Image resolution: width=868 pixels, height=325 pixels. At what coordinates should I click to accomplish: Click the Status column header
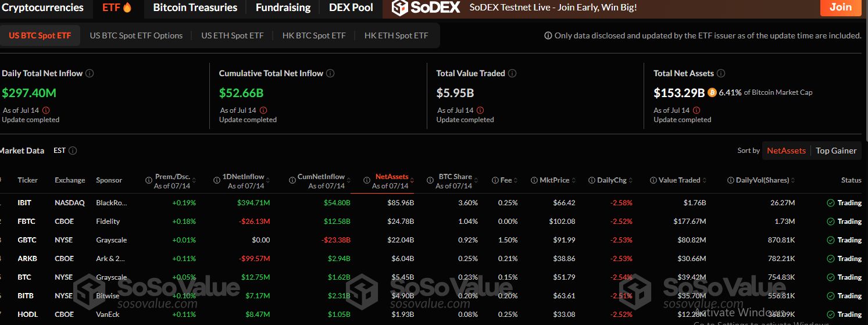point(851,180)
